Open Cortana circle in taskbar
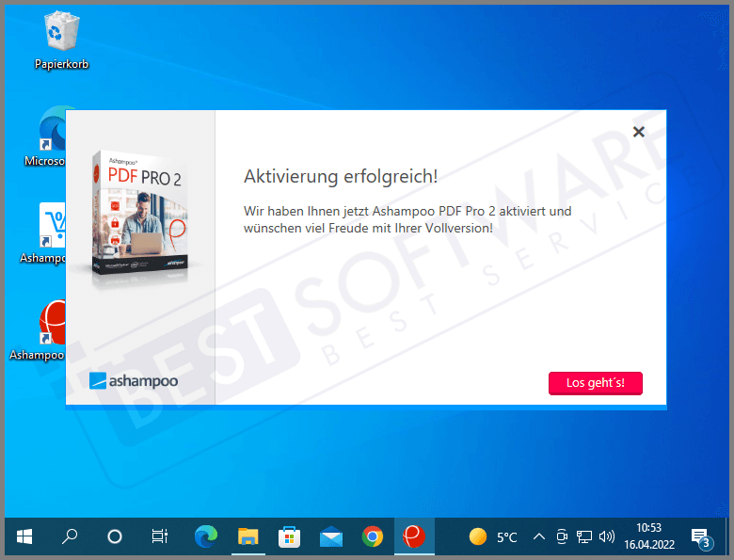This screenshot has width=734, height=560. [115, 536]
